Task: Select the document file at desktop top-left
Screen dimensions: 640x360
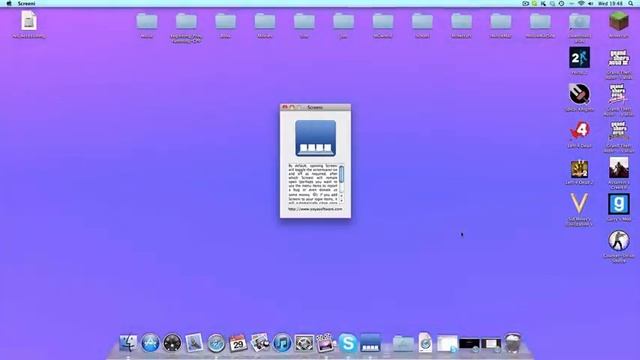Action: 29,21
